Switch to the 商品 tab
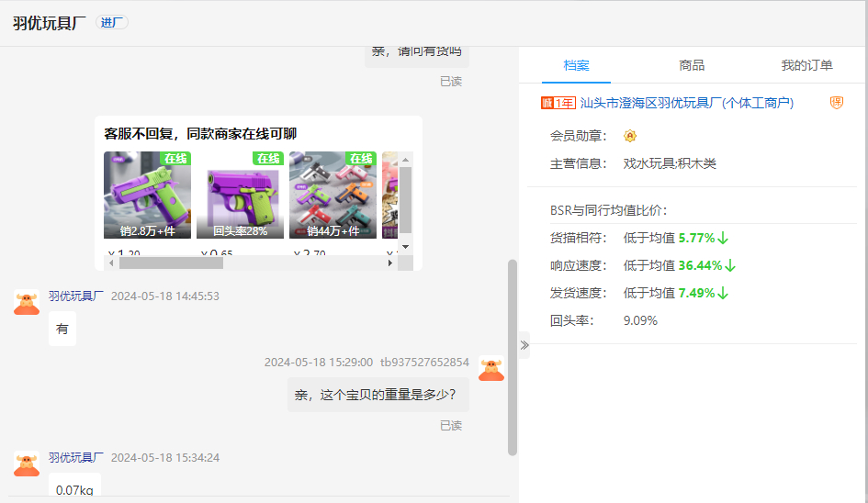Screen dimensions: 868x503 click(x=691, y=65)
